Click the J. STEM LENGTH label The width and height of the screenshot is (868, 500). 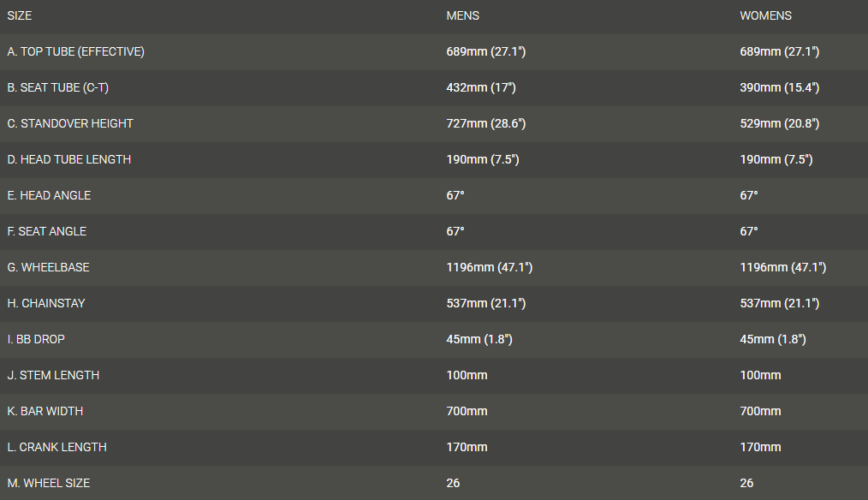coord(53,375)
